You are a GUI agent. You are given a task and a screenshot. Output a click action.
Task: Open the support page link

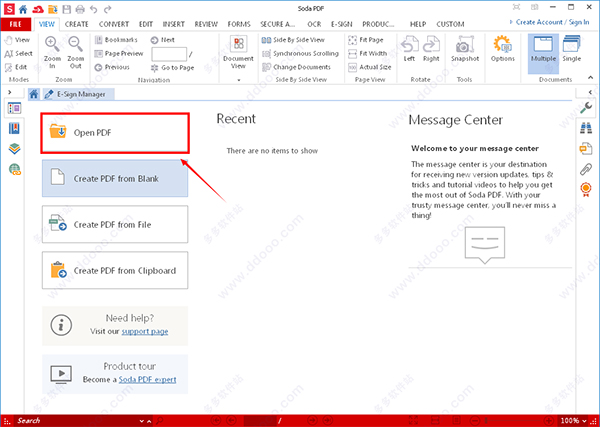(x=145, y=331)
